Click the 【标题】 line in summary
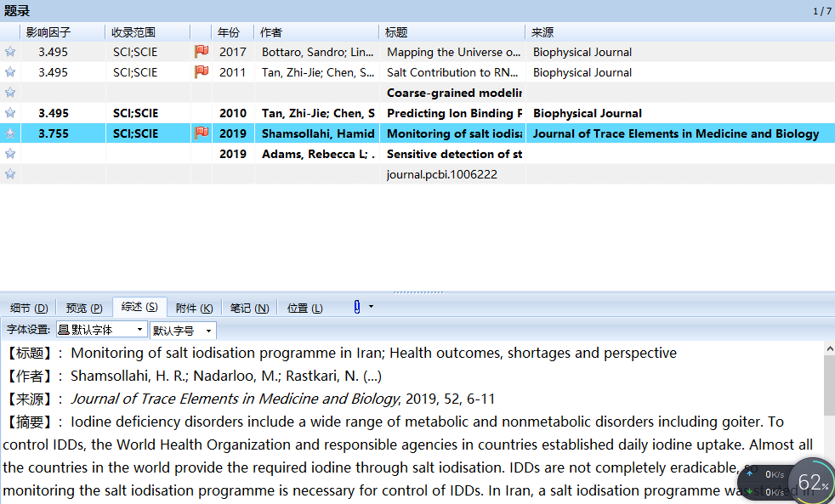This screenshot has height=504, width=835. [341, 353]
